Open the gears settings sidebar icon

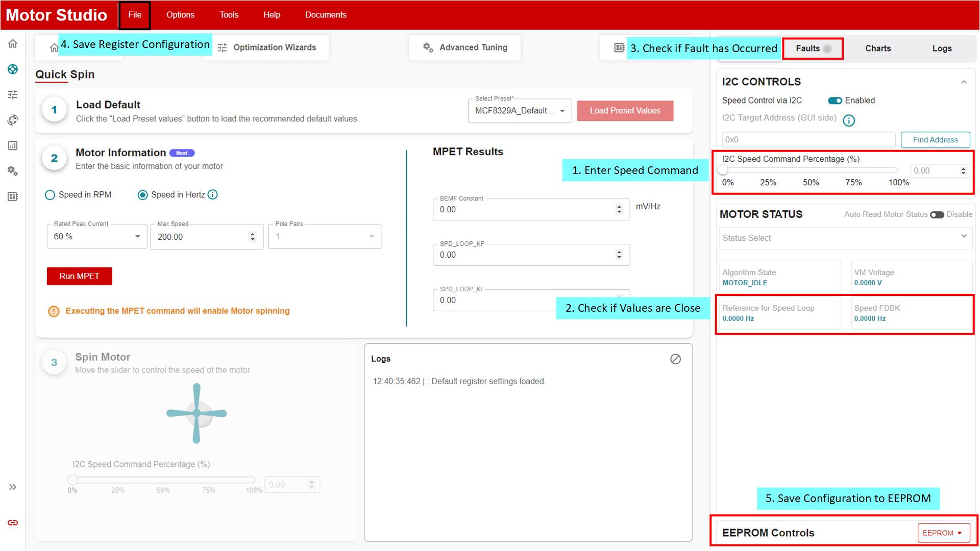coord(13,171)
